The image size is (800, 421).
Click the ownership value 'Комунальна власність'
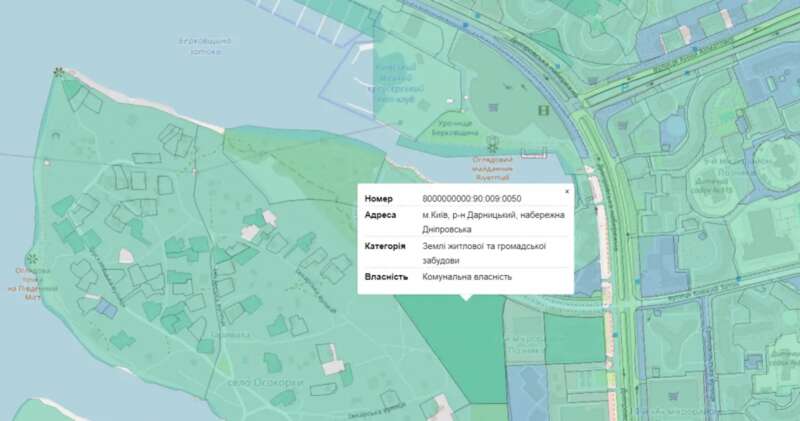(466, 276)
